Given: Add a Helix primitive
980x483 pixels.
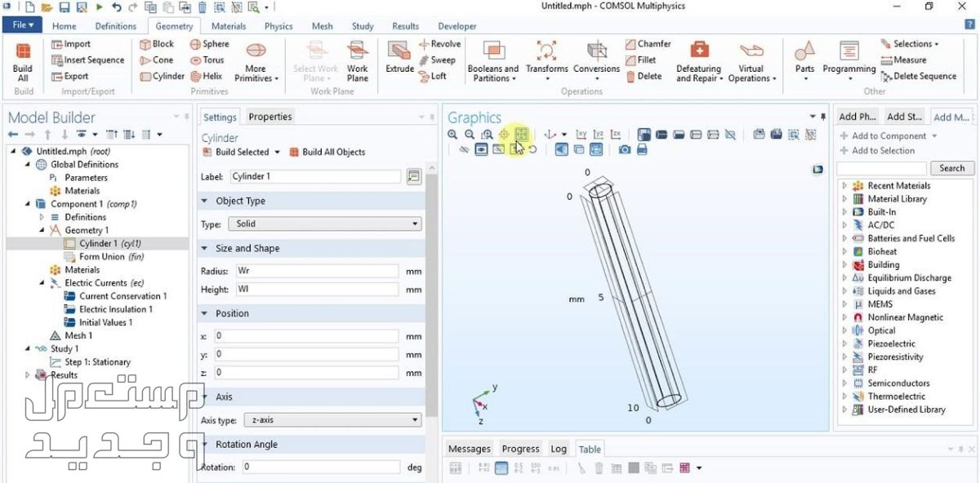Looking at the screenshot, I should (207, 77).
